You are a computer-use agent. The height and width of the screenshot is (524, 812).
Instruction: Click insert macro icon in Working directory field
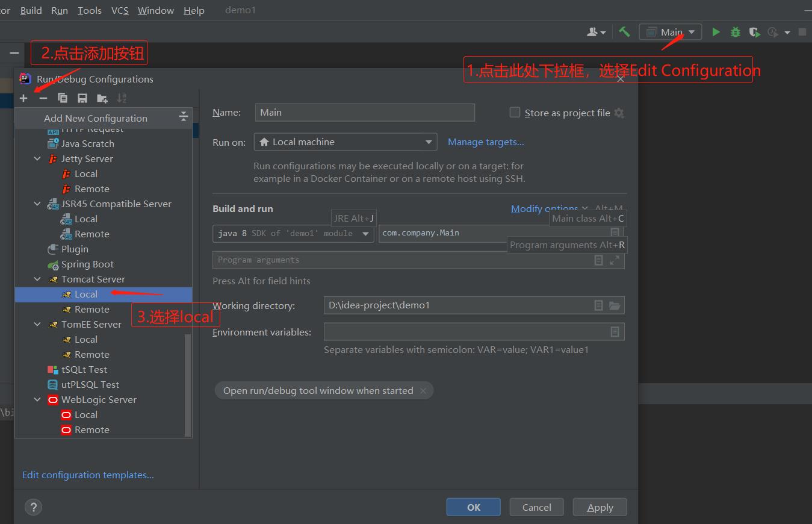(598, 305)
